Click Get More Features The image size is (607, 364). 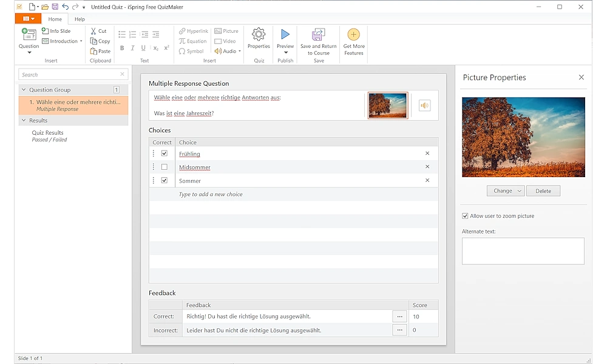point(353,42)
